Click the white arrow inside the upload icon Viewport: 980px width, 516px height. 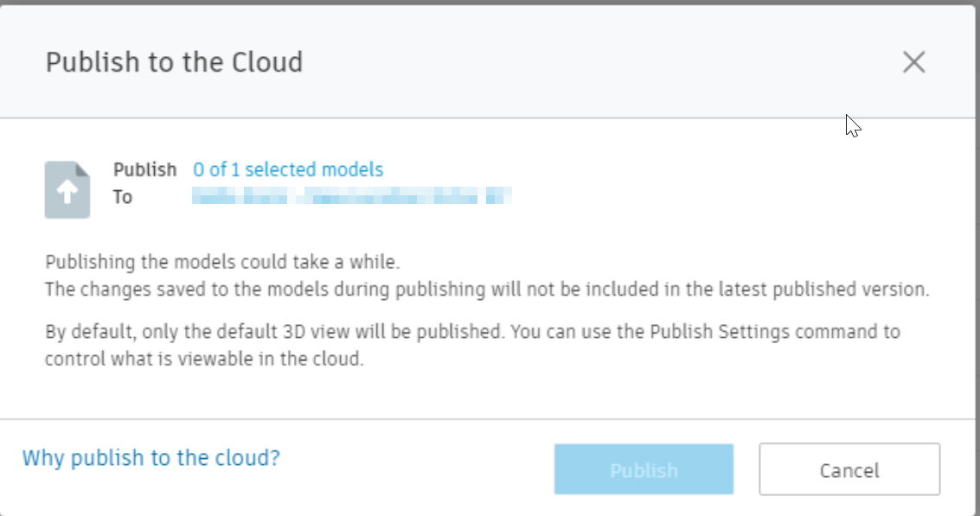point(67,194)
